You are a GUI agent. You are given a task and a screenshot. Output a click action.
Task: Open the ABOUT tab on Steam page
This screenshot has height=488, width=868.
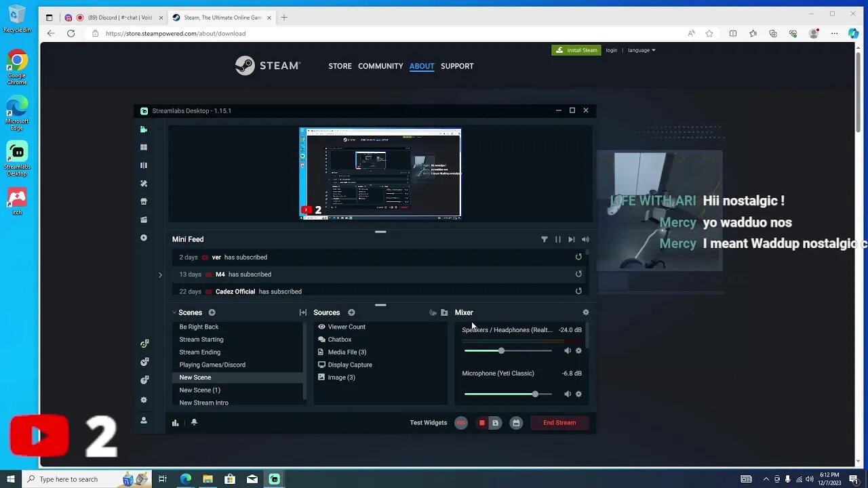point(422,66)
